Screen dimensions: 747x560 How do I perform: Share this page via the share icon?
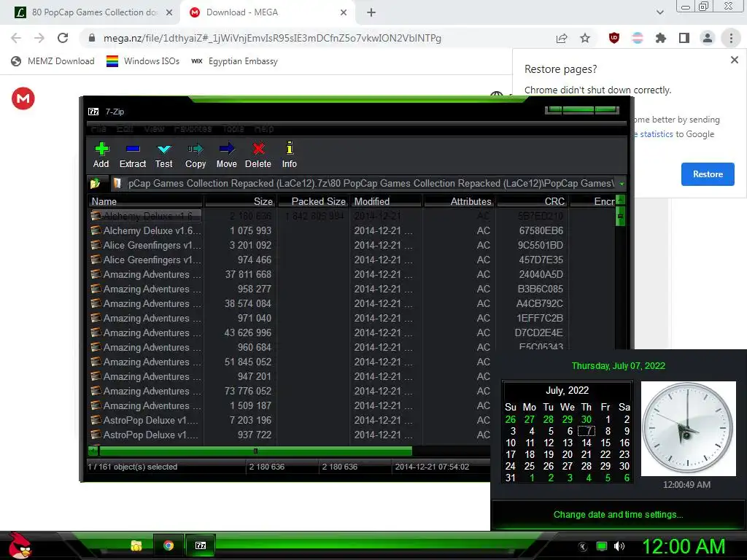[x=562, y=38]
